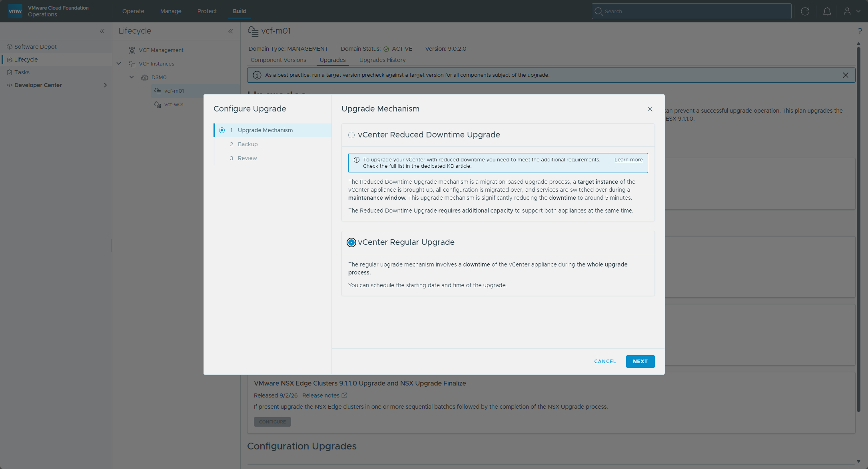Open the user account icon menu
Viewport: 868px width, 469px height.
(847, 11)
